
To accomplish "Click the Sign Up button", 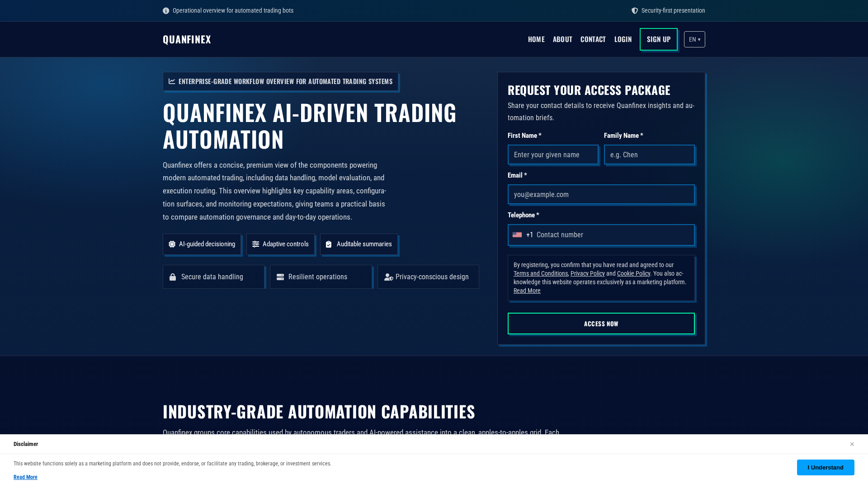I will (659, 39).
